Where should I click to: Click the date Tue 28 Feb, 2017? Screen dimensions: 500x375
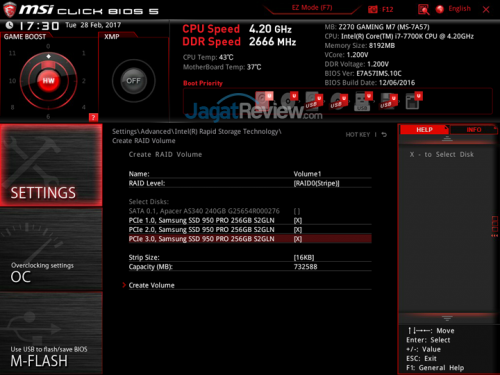[93, 25]
